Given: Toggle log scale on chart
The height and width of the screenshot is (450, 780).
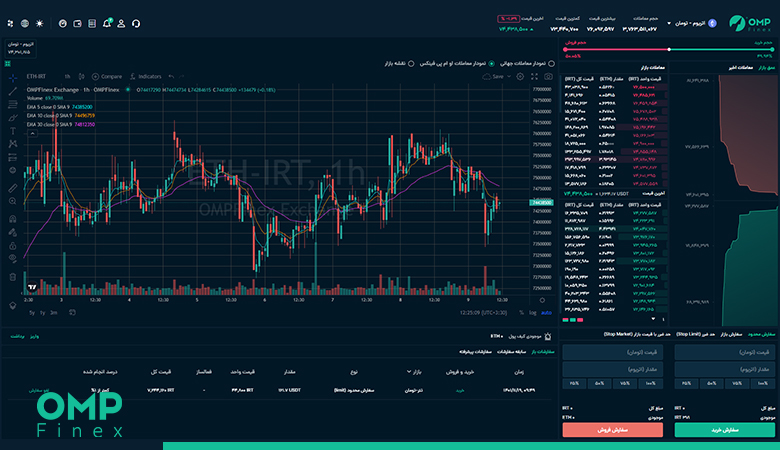Looking at the screenshot, I should pyautogui.click(x=533, y=313).
